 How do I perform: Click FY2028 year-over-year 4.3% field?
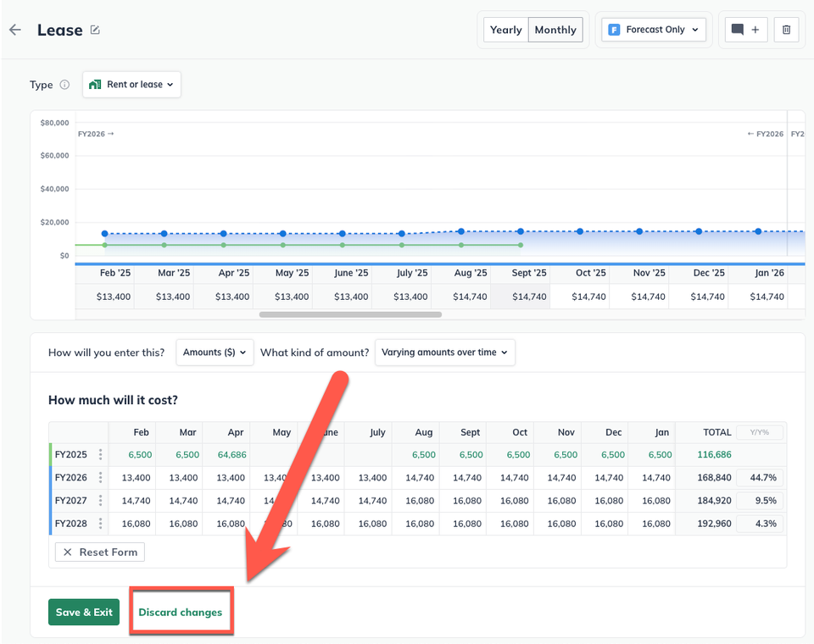tap(760, 524)
